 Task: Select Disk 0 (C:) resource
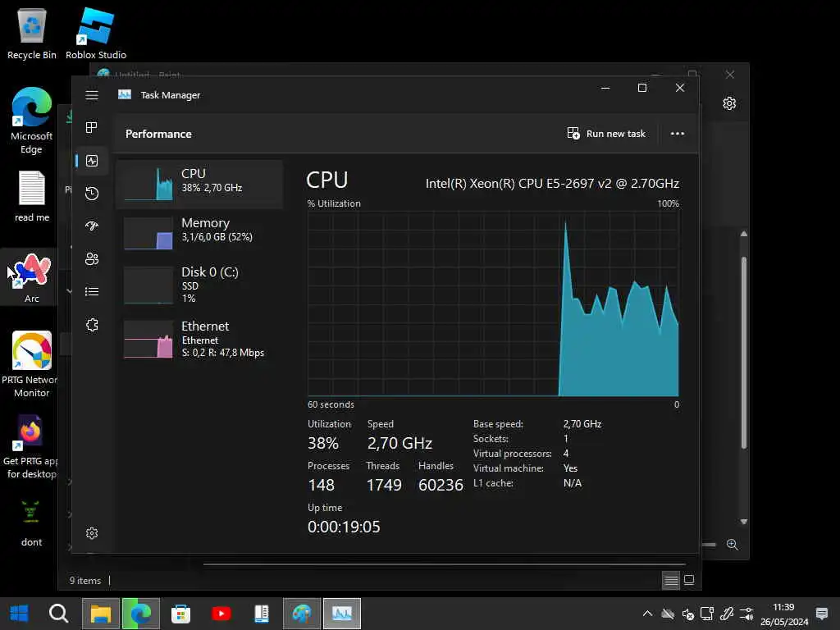[200, 285]
